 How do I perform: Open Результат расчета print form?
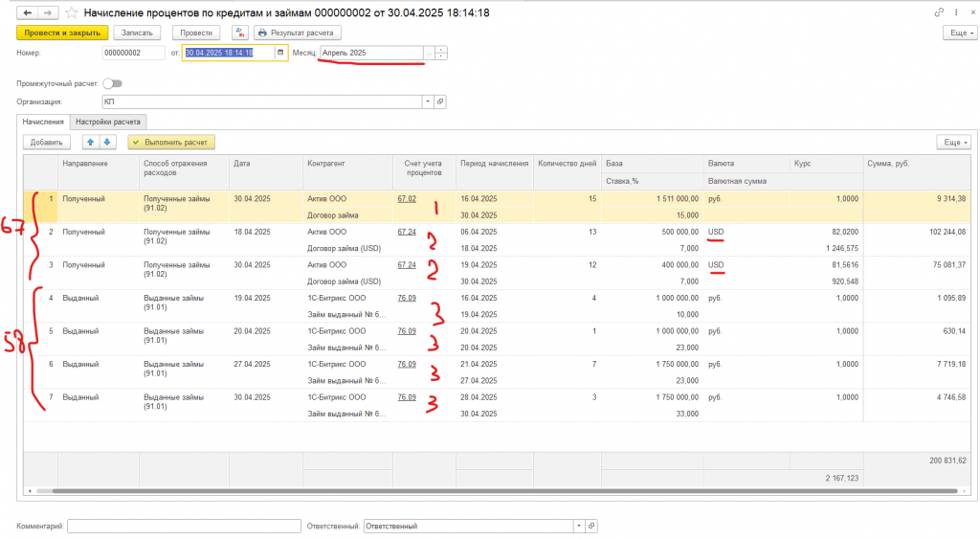tap(298, 33)
